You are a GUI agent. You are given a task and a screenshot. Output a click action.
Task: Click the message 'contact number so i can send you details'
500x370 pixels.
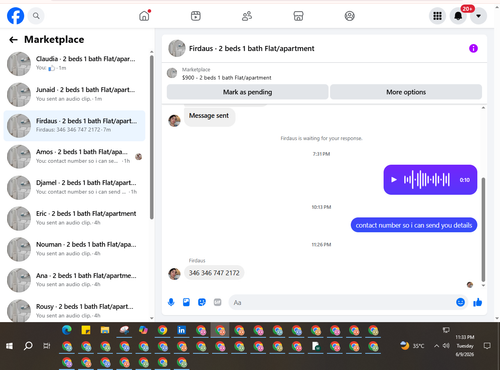tap(414, 225)
